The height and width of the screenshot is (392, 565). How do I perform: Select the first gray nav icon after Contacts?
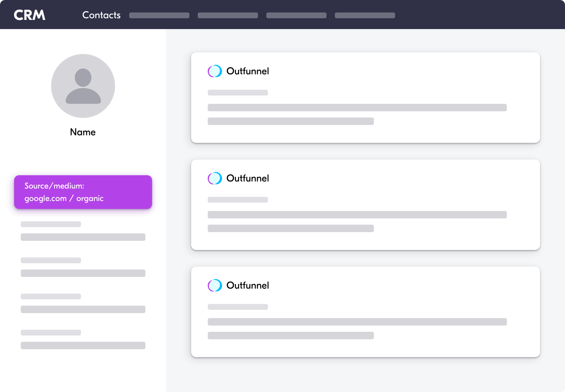click(159, 15)
